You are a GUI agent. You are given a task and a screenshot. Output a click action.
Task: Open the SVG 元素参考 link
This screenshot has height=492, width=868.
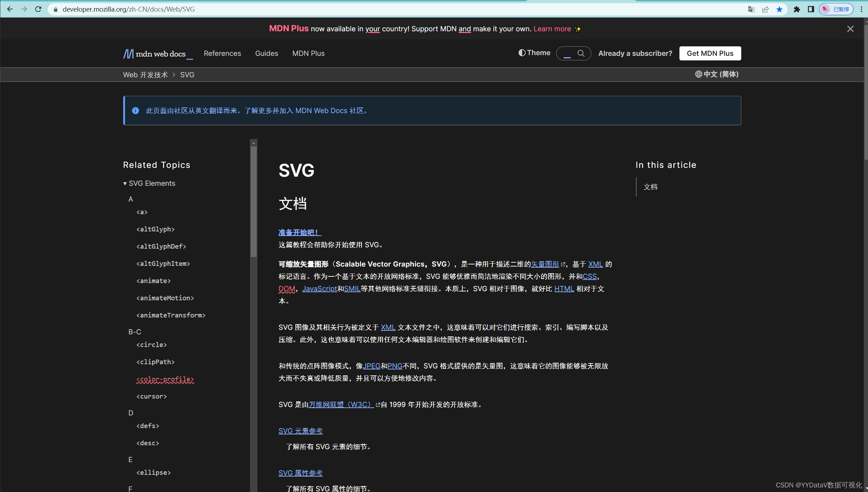(301, 431)
